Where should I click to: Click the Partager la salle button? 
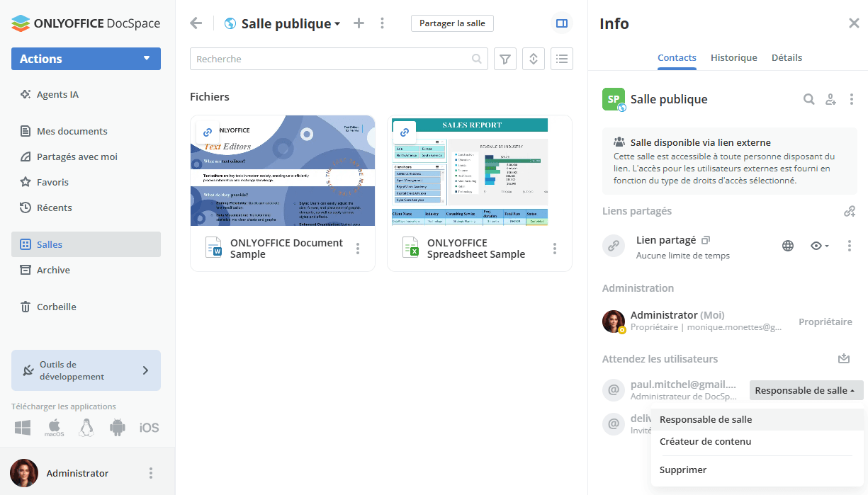452,23
